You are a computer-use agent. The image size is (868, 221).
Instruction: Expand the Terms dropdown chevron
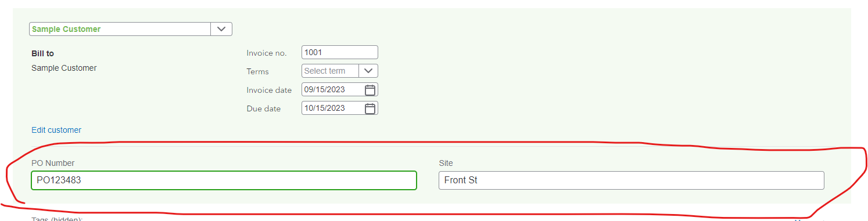[368, 71]
